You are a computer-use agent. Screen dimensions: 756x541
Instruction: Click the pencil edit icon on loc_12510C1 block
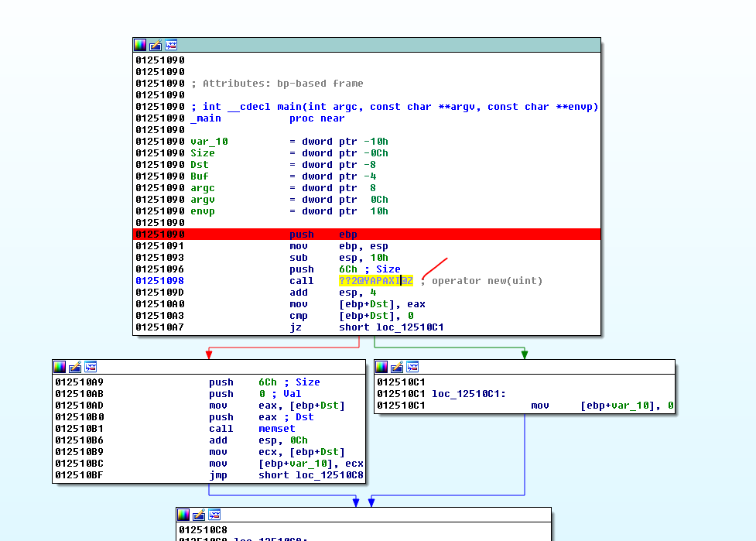pyautogui.click(x=397, y=367)
